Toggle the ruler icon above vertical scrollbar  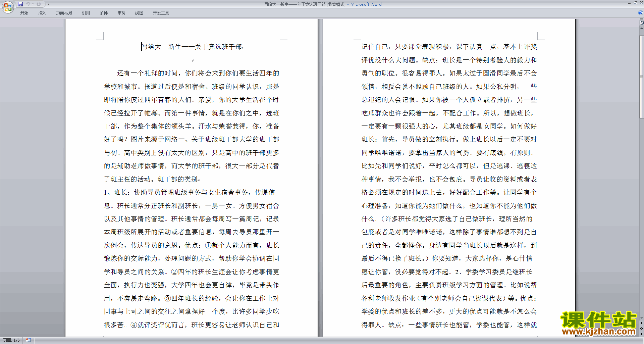[x=641, y=23]
